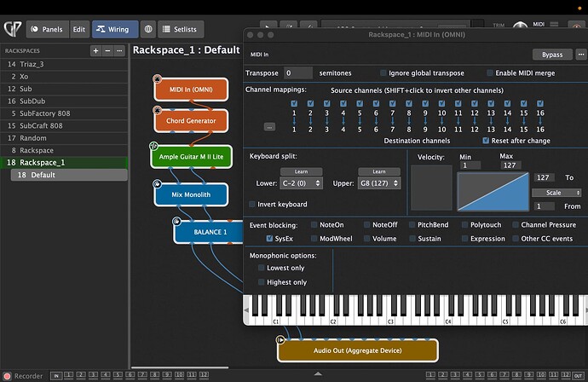Open the Upper key G8 (127) dropdown

pyautogui.click(x=379, y=183)
